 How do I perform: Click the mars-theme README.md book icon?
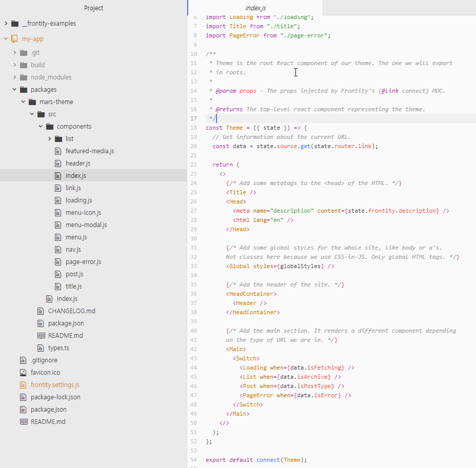[x=41, y=336]
